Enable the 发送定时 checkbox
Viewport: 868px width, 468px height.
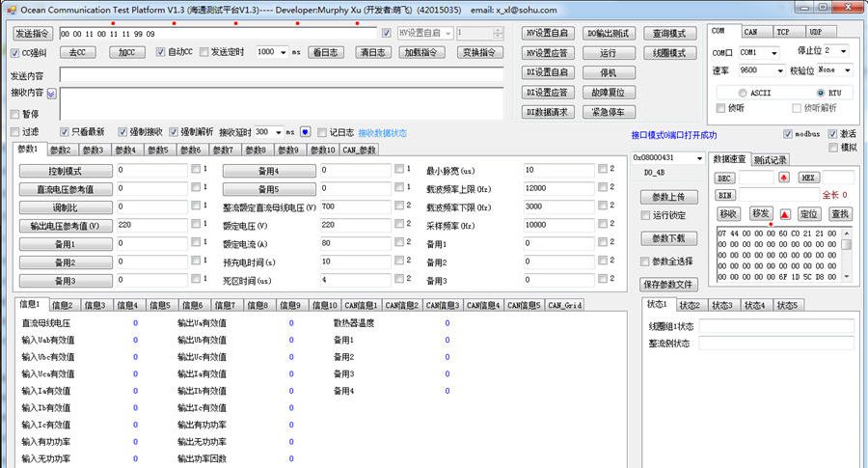203,51
